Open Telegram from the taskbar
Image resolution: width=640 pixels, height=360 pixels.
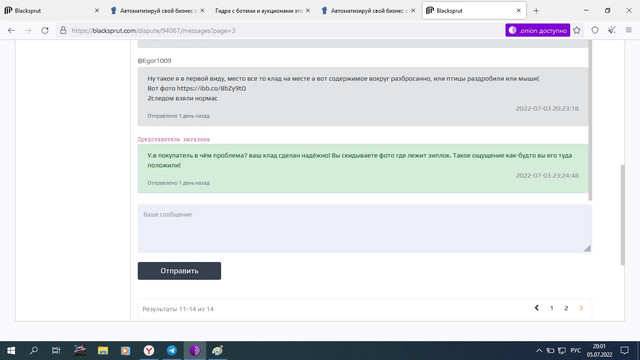pos(172,351)
